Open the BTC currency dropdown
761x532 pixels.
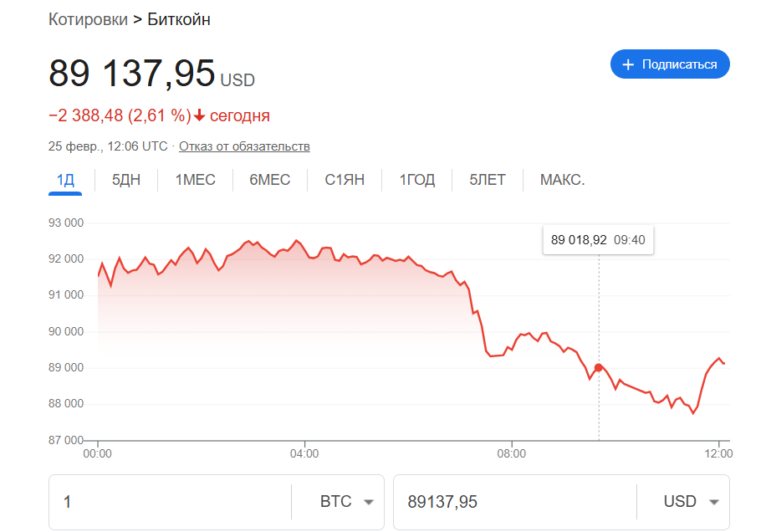347,502
